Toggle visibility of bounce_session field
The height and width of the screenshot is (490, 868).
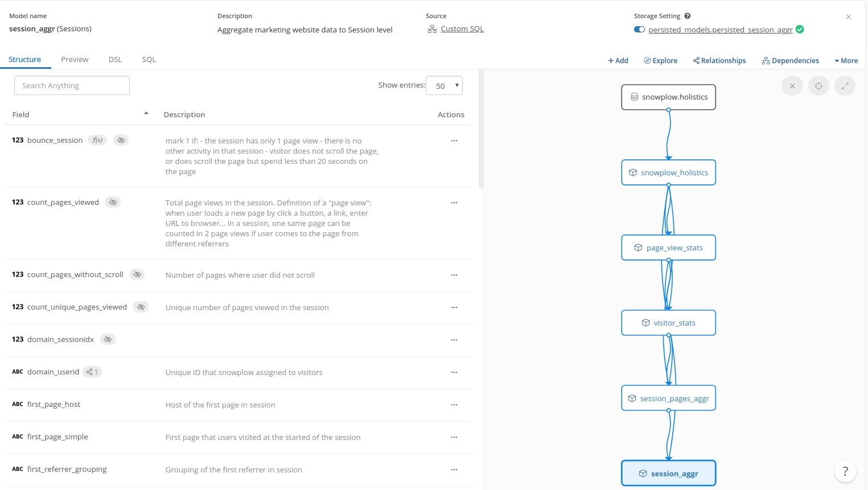tap(121, 140)
